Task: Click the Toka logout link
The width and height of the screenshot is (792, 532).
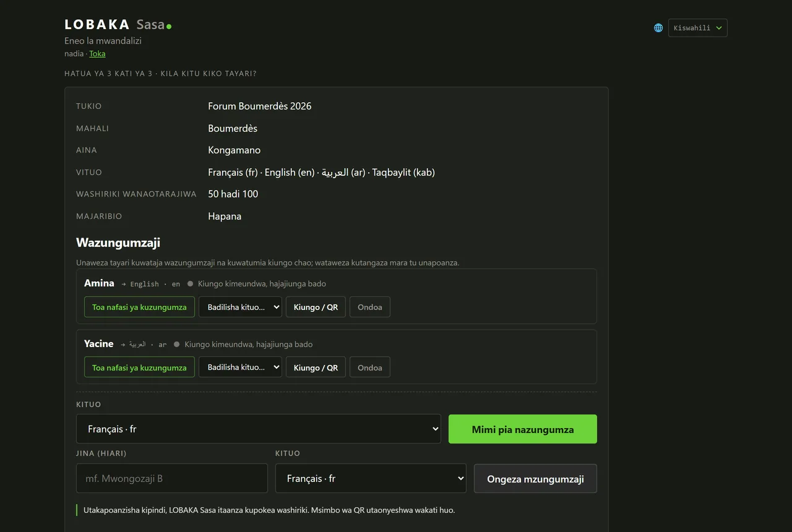Action: pyautogui.click(x=97, y=54)
